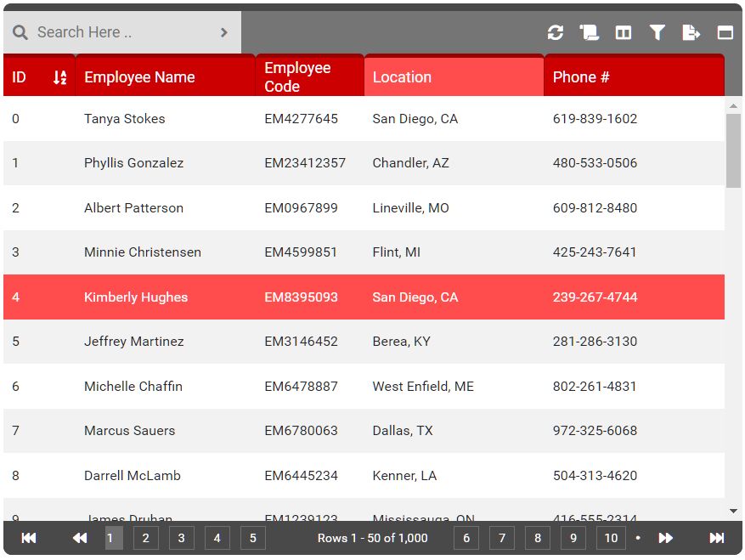
Task: Click the search magnifier icon
Action: pyautogui.click(x=20, y=32)
